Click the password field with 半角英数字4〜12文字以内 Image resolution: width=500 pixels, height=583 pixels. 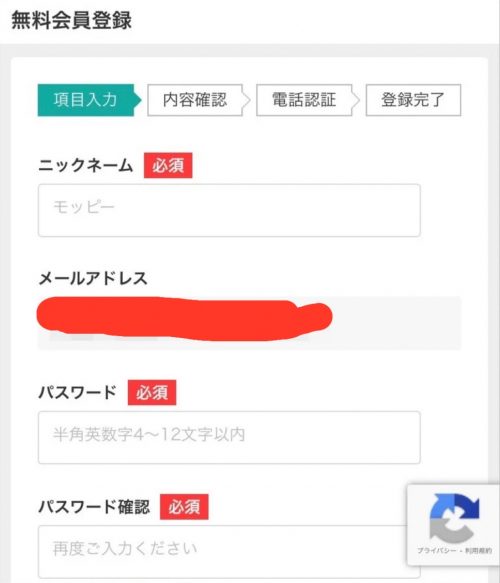click(x=229, y=437)
